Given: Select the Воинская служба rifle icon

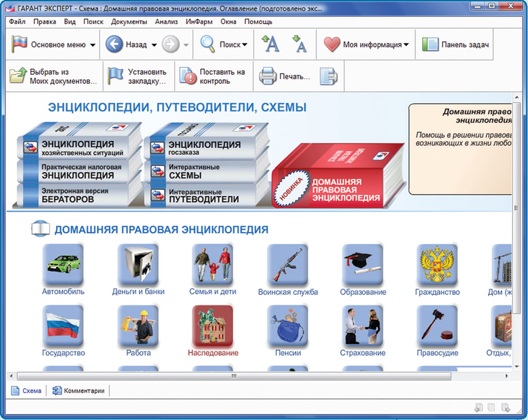Looking at the screenshot, I should pyautogui.click(x=288, y=264).
